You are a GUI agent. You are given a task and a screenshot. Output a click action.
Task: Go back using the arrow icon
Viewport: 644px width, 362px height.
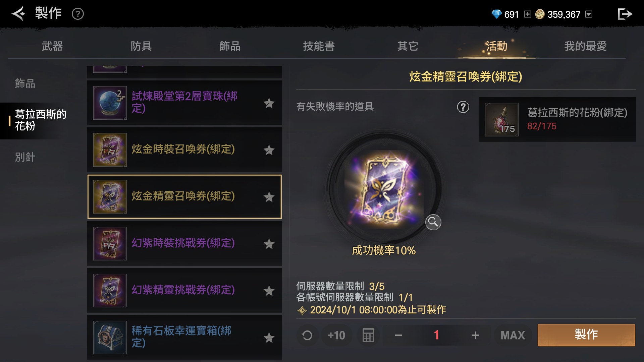pyautogui.click(x=18, y=14)
